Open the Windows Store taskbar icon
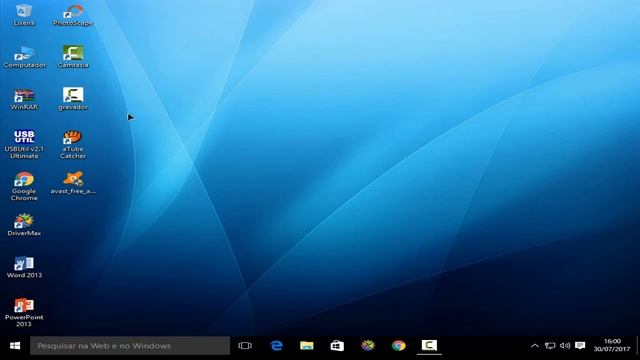640x360 pixels. tap(337, 346)
